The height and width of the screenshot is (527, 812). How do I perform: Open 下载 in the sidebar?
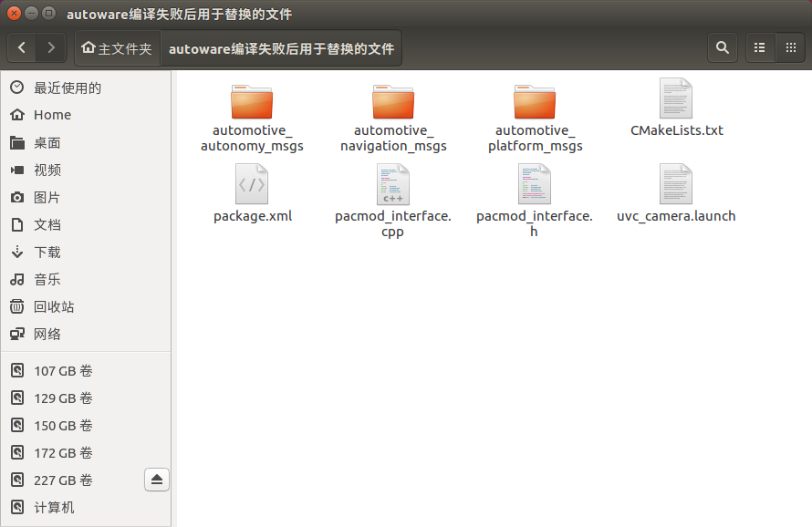click(86, 253)
